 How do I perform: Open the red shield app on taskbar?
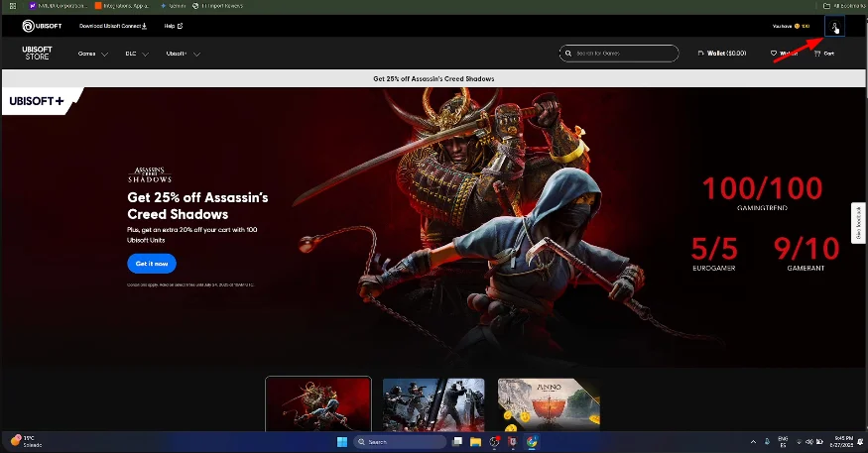513,441
